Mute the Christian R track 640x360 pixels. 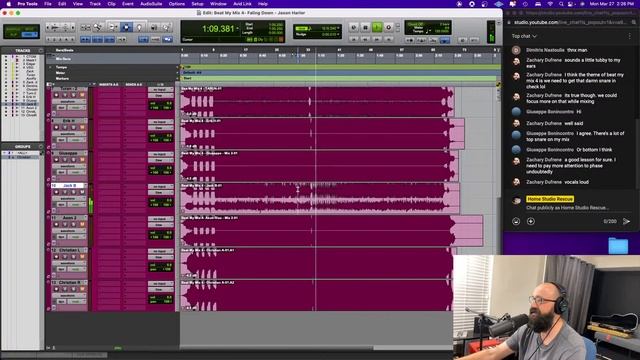[x=82, y=289]
